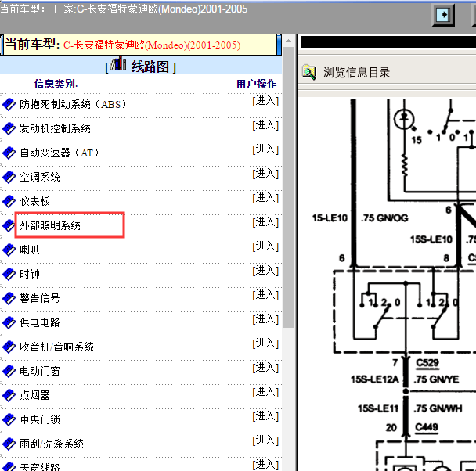Click the blue book icon for 雨刮/洗涤系统
This screenshot has height=471, width=476.
coord(9,444)
